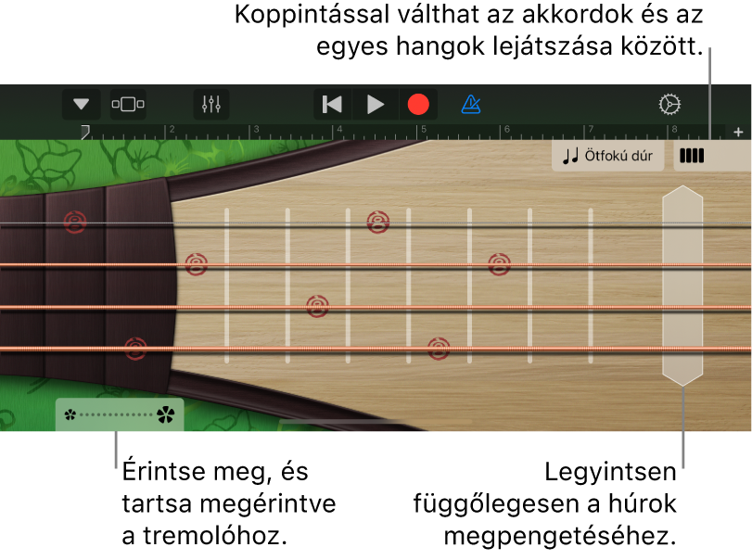
Task: Open song settings gear icon
Action: pyautogui.click(x=669, y=104)
